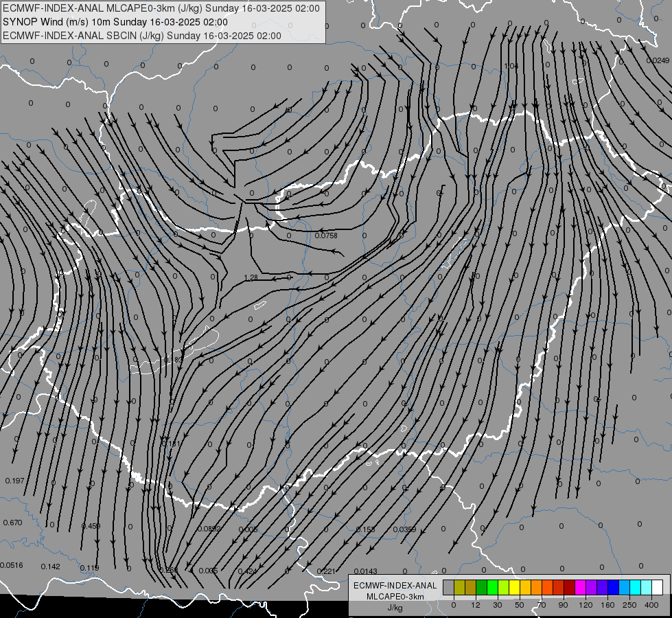Click the map value 1.28
The width and height of the screenshot is (672, 618).
point(251,277)
